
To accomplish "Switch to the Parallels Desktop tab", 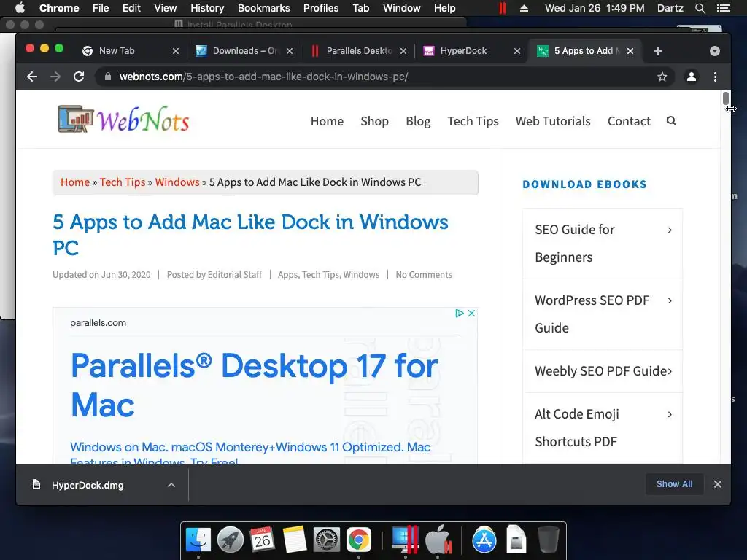I will 359,51.
